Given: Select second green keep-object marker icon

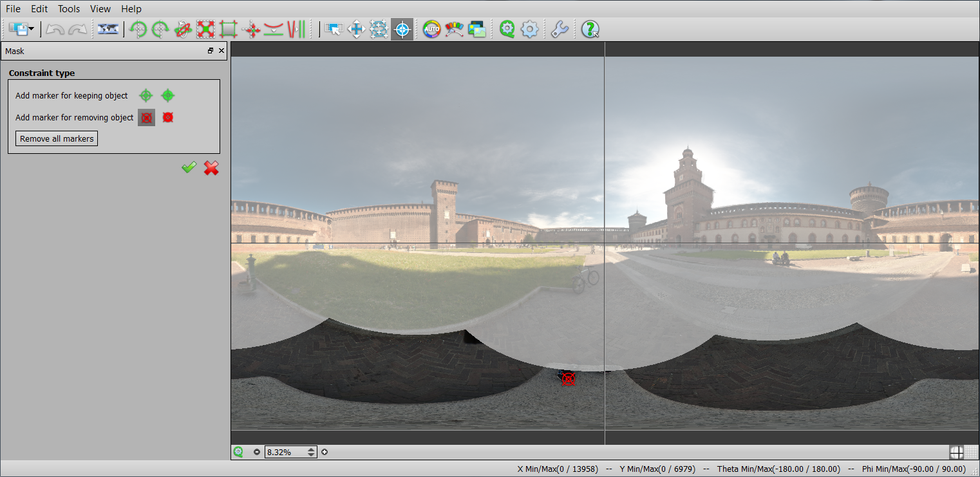Looking at the screenshot, I should tap(168, 96).
